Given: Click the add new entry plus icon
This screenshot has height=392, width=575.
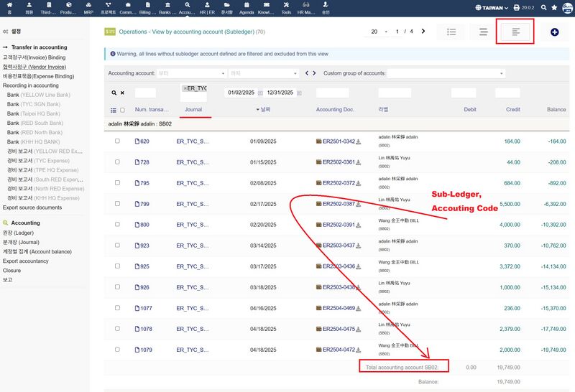Looking at the screenshot, I should [x=554, y=32].
